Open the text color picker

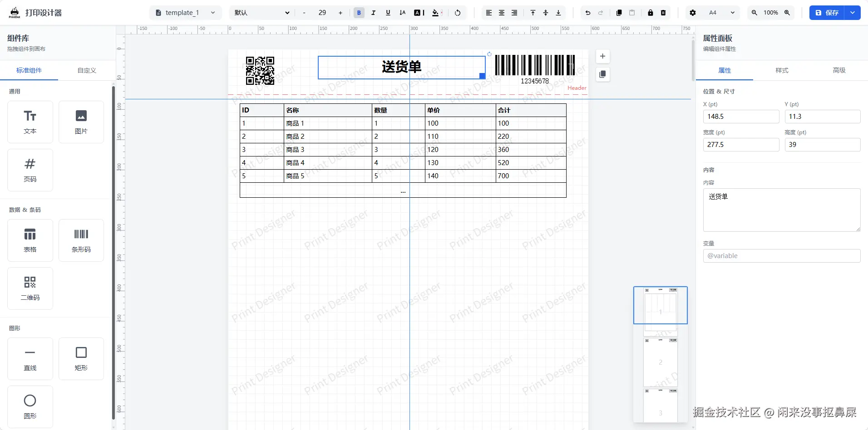click(x=419, y=13)
